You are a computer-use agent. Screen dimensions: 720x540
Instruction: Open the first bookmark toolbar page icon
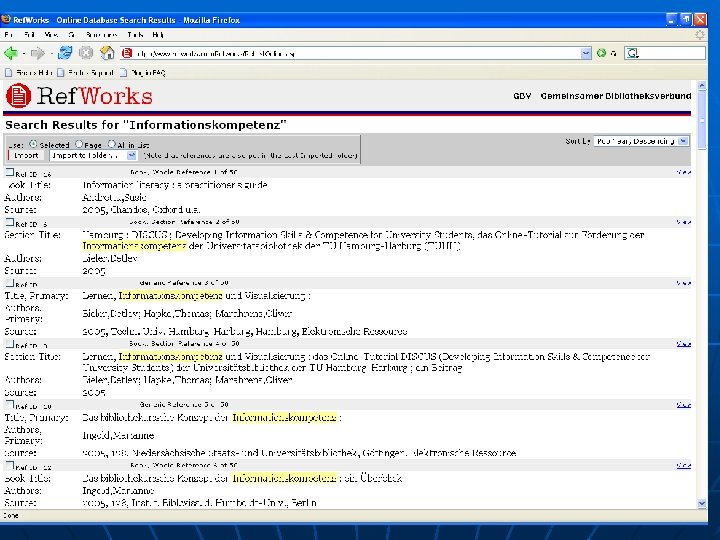8,73
